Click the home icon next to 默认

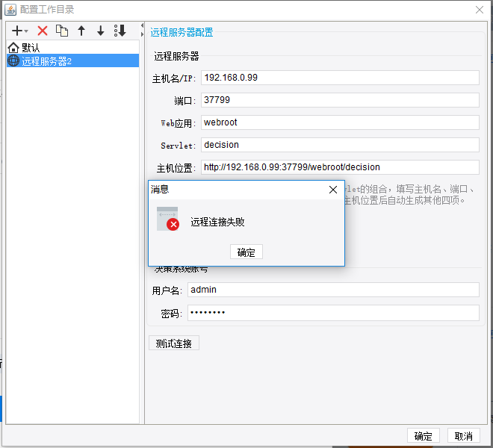[x=13, y=48]
